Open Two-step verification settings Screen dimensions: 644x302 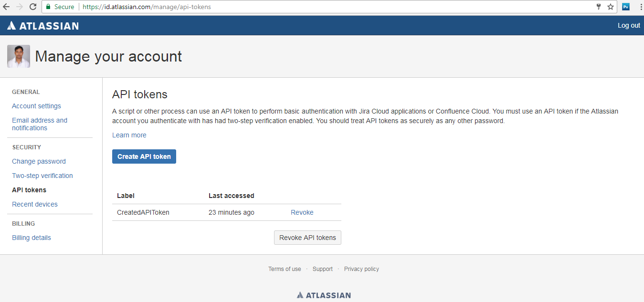42,176
